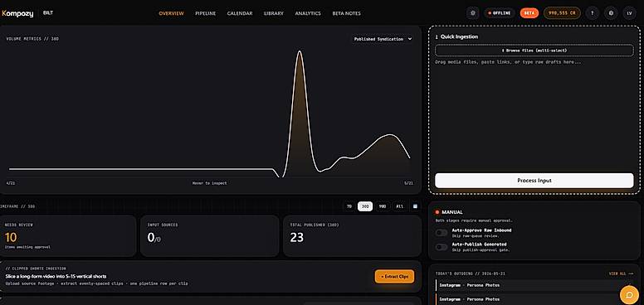Open the LV user avatar menu
Image resolution: width=644 pixels, height=305 pixels.
click(x=629, y=13)
